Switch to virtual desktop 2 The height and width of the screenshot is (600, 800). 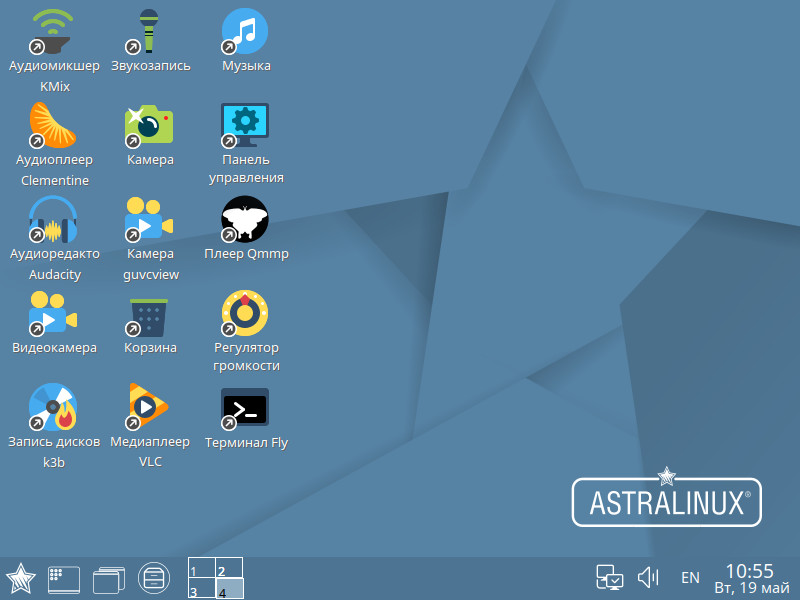229,568
